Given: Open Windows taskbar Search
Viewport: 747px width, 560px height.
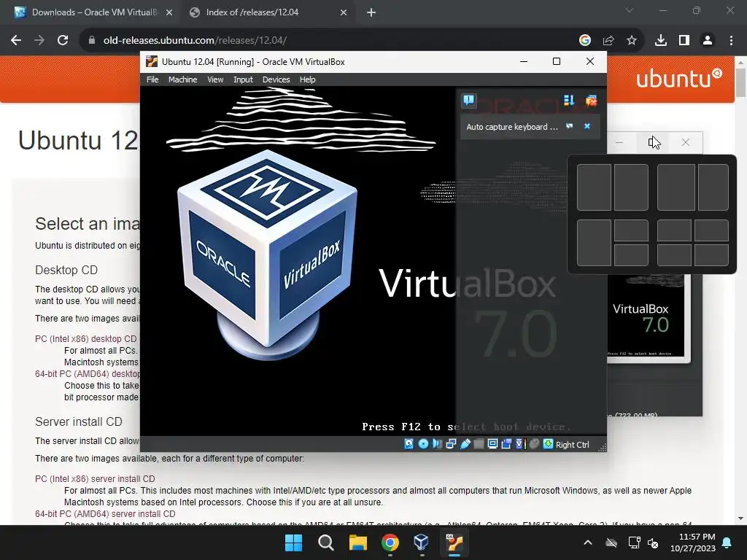Looking at the screenshot, I should pos(326,542).
